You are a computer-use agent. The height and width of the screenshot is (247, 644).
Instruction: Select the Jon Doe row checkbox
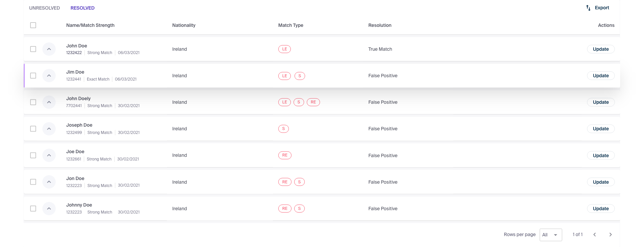(33, 182)
